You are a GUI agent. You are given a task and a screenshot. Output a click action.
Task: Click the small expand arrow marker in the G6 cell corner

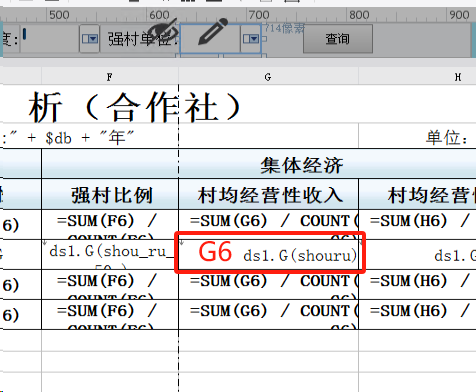pos(182,243)
